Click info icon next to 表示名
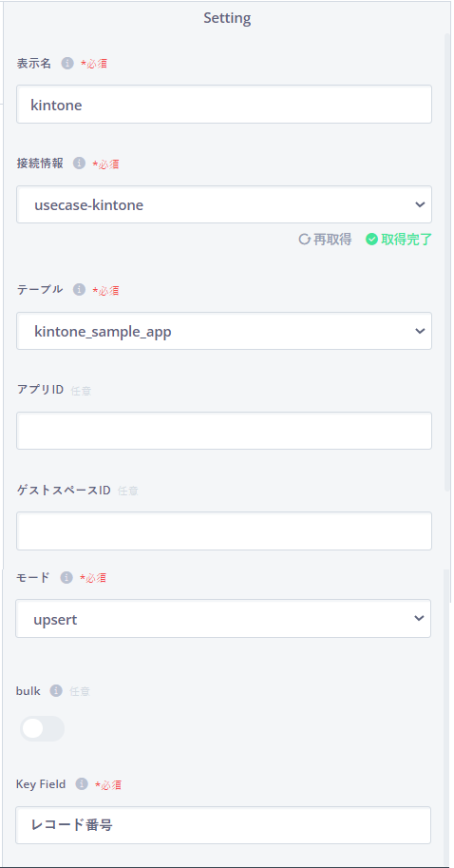This screenshot has height=868, width=454. click(x=66, y=63)
